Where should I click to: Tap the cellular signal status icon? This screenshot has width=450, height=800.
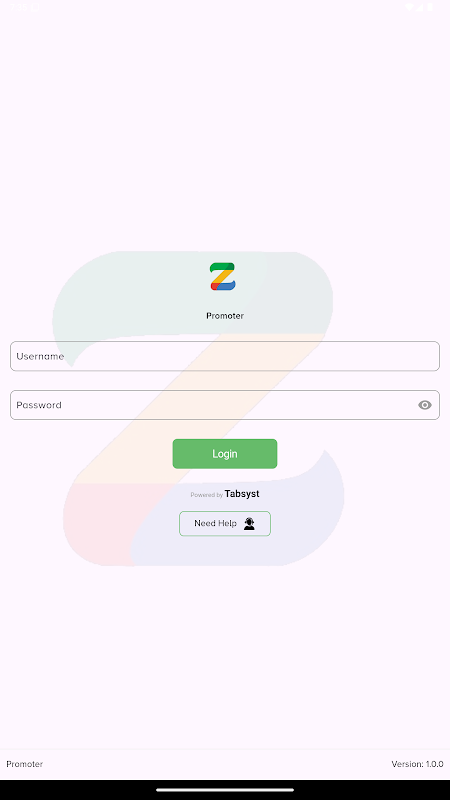point(420,8)
